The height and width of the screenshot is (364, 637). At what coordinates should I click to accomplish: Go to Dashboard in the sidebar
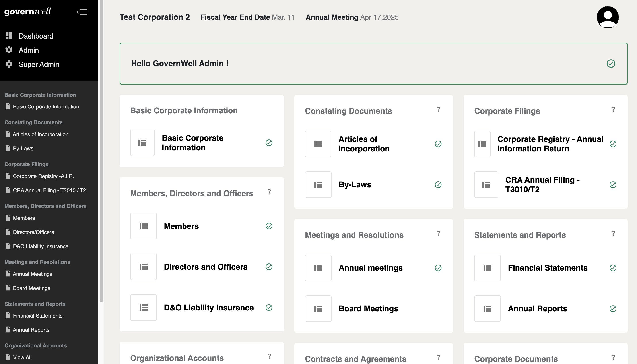tap(36, 36)
